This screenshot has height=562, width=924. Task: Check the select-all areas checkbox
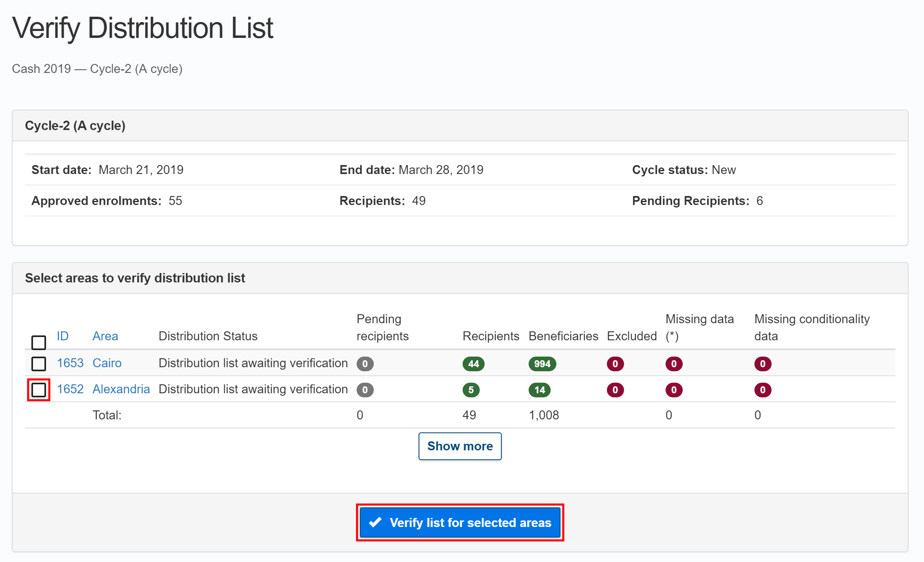click(39, 342)
